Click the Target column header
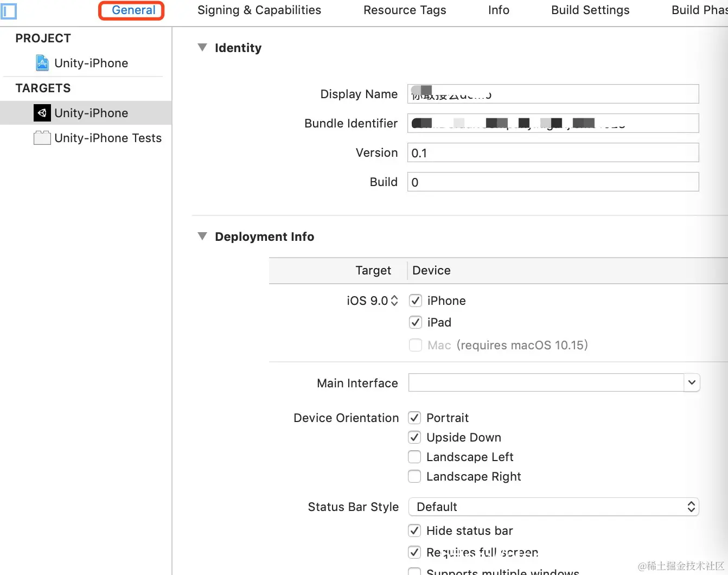 click(x=373, y=270)
